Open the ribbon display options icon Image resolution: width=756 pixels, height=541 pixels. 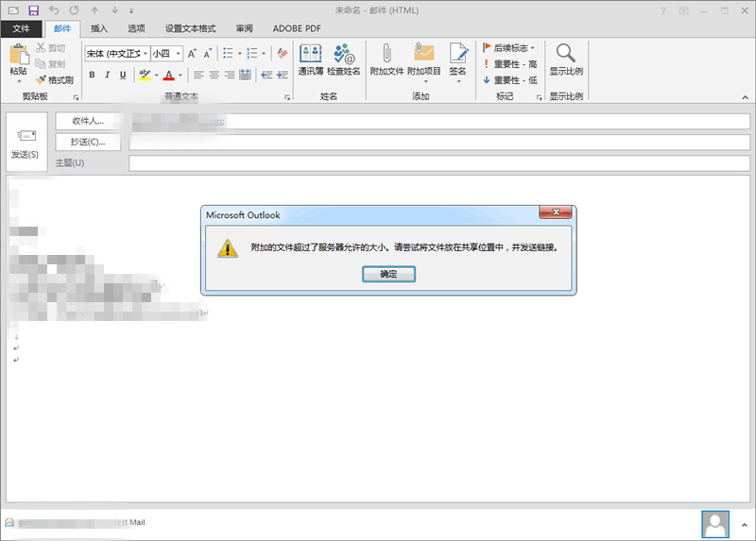683,10
